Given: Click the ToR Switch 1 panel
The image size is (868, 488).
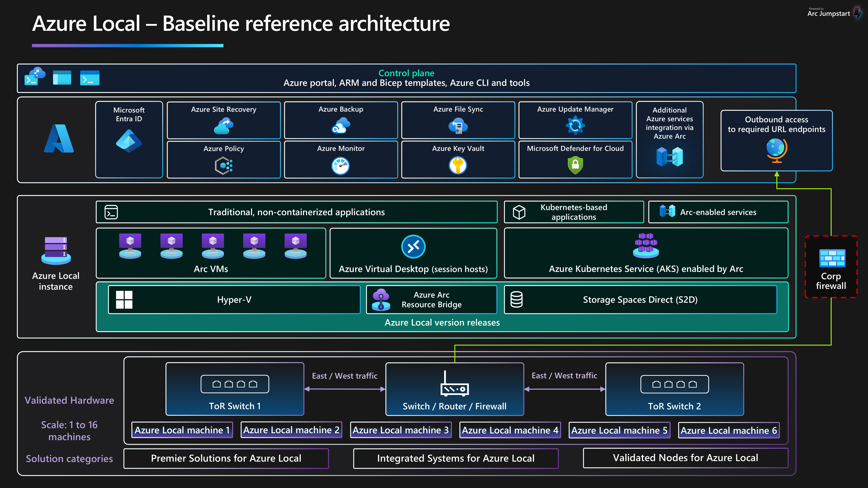Looking at the screenshot, I should [235, 389].
